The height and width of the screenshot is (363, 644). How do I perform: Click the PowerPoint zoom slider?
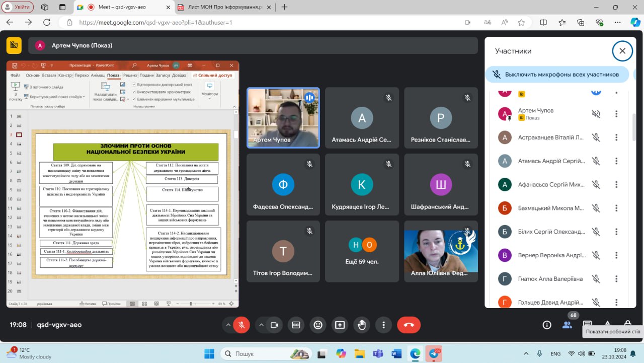(191, 304)
